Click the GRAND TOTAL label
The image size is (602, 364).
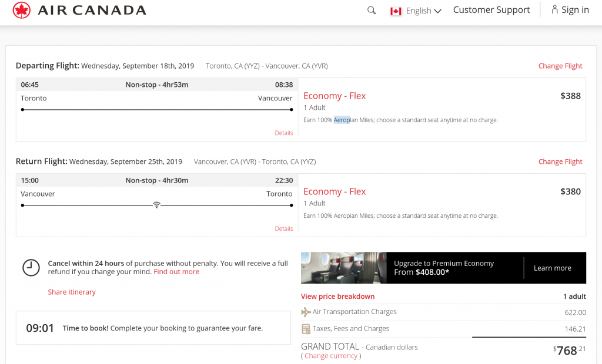pos(330,347)
